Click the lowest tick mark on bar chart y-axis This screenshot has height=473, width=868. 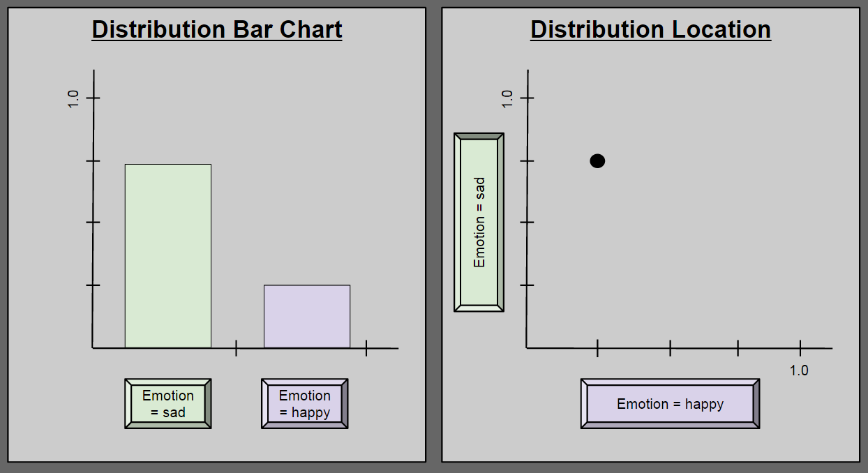click(93, 285)
